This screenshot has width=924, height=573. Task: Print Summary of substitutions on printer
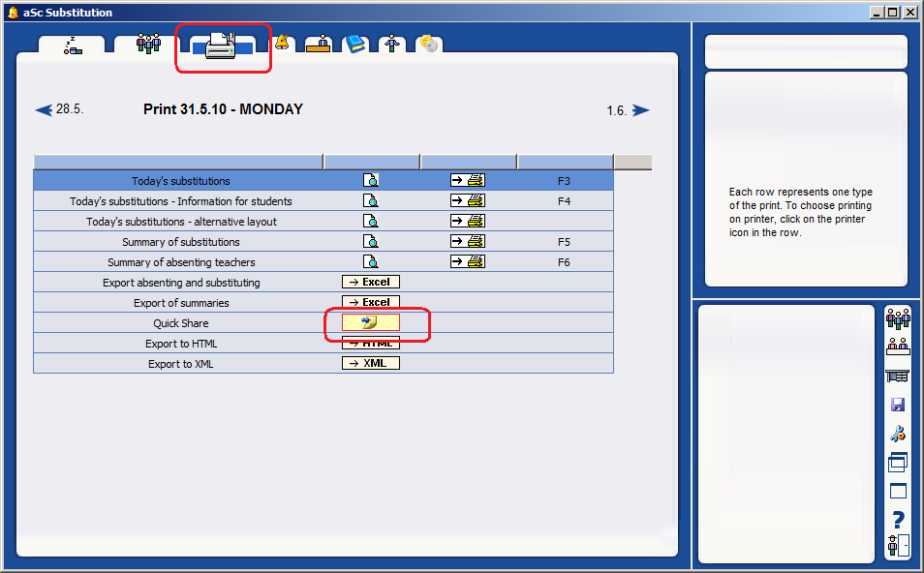468,241
